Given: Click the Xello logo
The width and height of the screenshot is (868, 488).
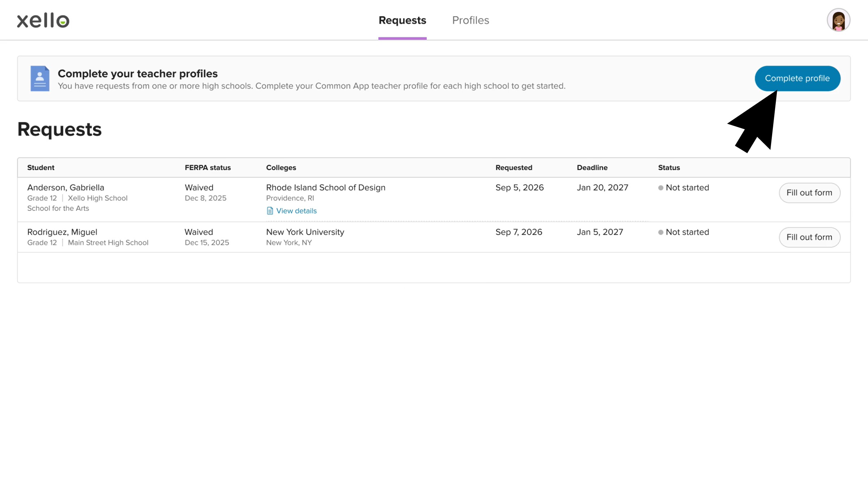Looking at the screenshot, I should 43,20.
